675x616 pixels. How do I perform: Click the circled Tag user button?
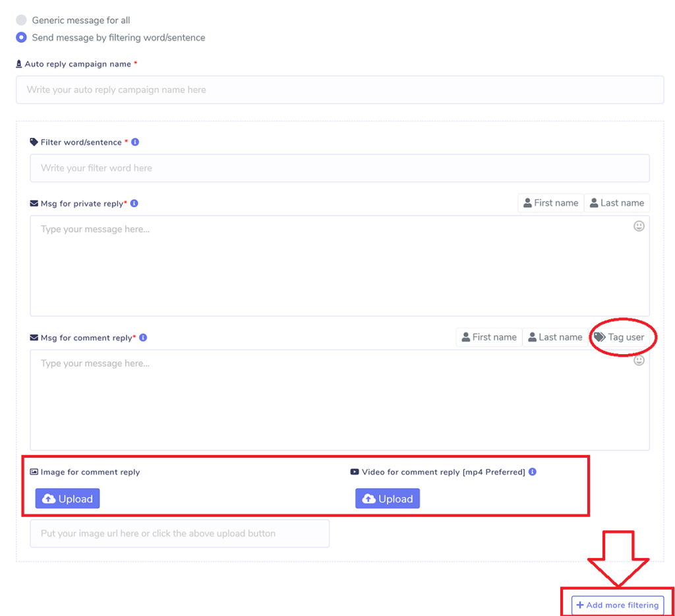(x=622, y=337)
